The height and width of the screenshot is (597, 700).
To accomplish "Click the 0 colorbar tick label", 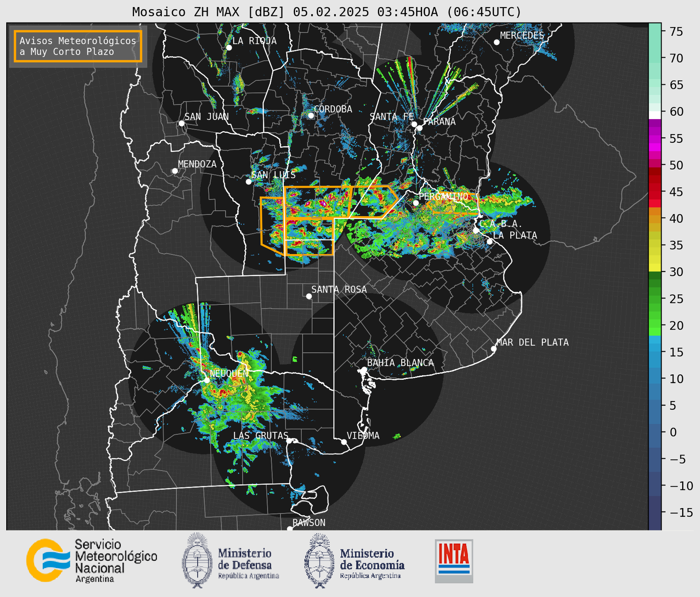I will click(x=673, y=432).
